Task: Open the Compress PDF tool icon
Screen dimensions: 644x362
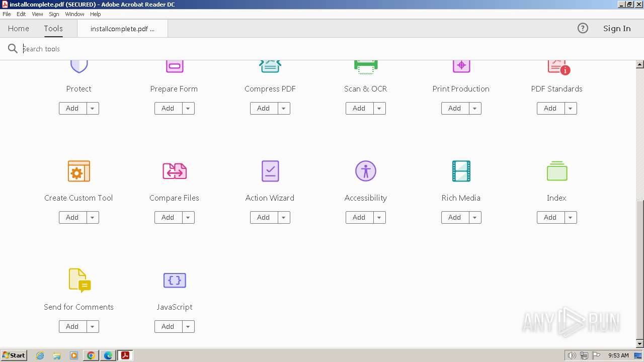Action: click(270, 67)
